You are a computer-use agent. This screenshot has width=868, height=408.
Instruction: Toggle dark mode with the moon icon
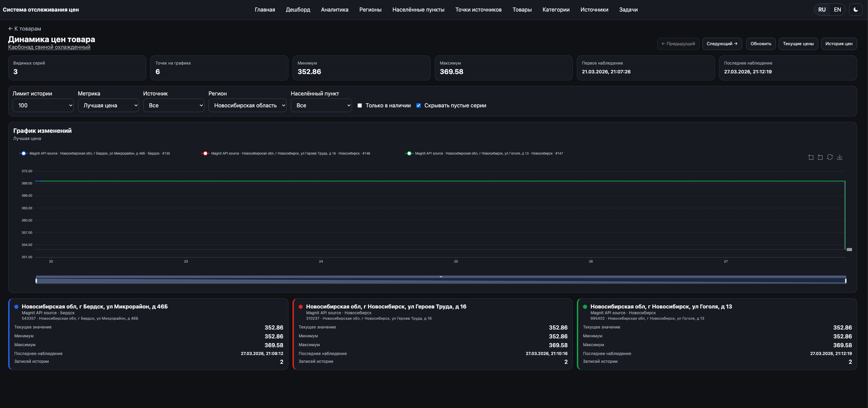pos(856,10)
